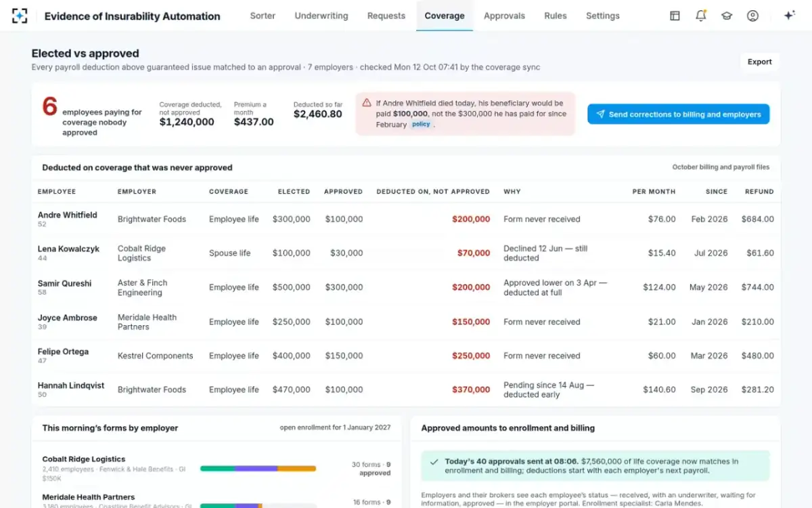Click Aster & Finch Engineering employer cell

tap(143, 287)
